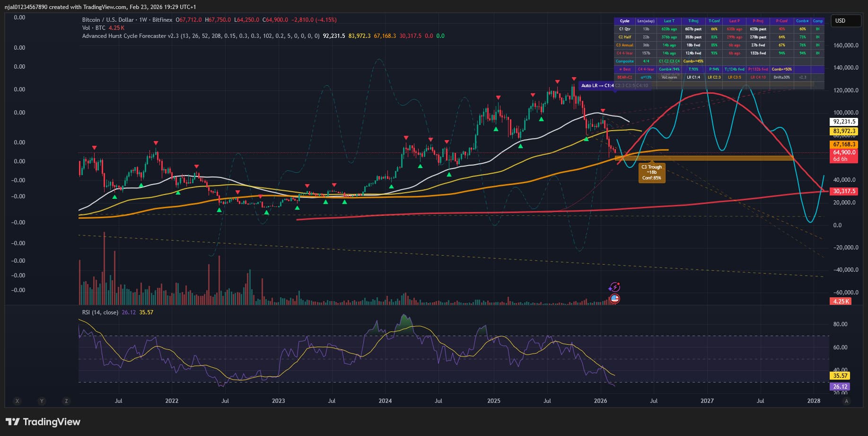
Task: Click the purple 26.12 RSI value badge
Action: tap(840, 386)
